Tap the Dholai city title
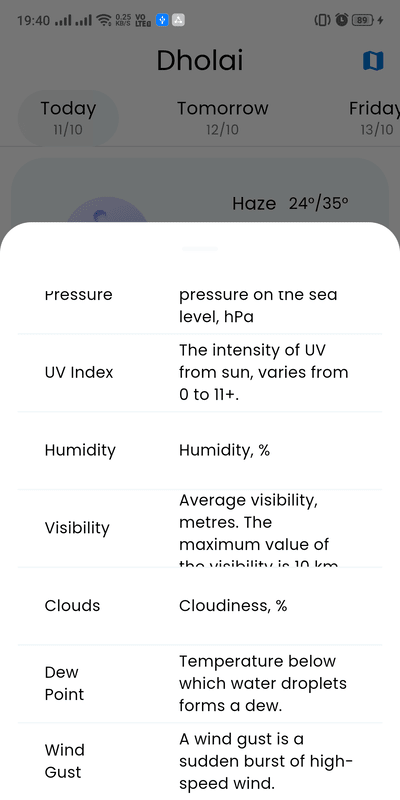This screenshot has width=400, height=800. [199, 61]
